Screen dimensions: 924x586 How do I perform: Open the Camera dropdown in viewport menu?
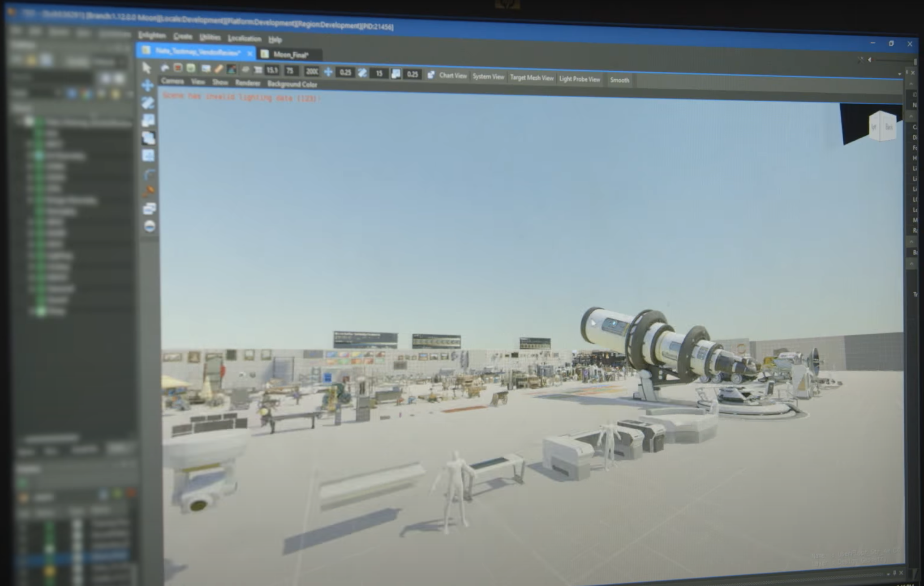(172, 81)
